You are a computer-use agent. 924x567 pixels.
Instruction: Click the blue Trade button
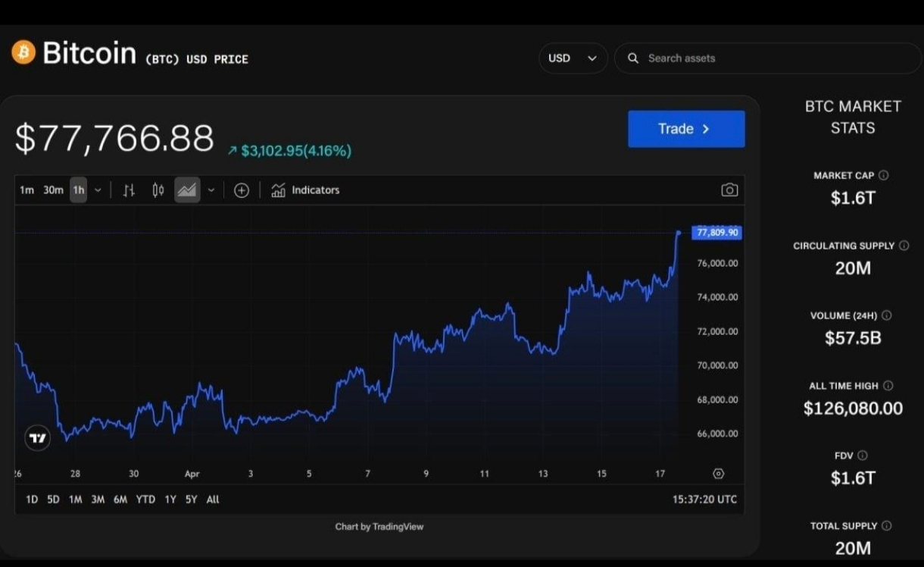(x=686, y=129)
